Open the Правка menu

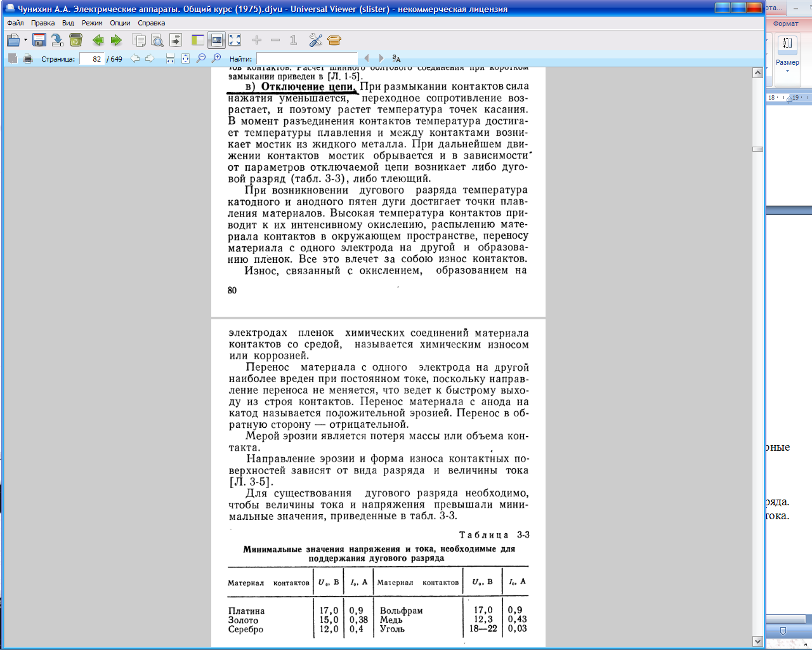click(x=43, y=23)
